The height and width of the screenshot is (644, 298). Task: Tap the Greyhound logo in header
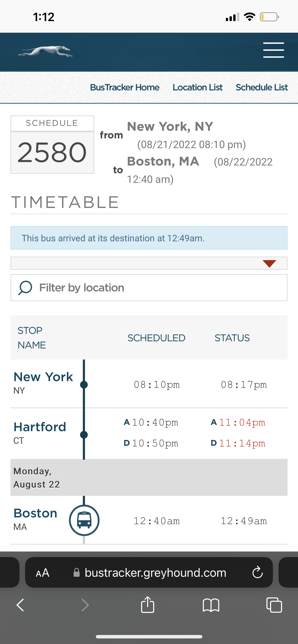45,52
